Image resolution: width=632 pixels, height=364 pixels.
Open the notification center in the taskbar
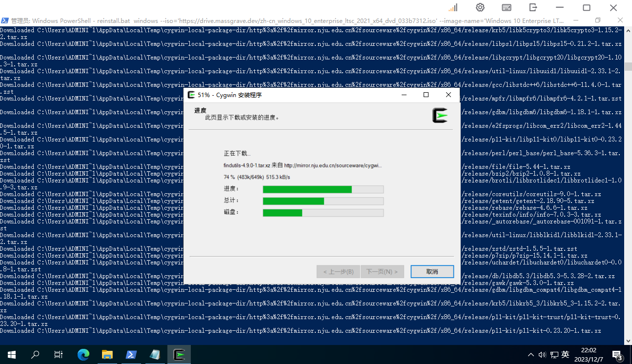point(617,355)
